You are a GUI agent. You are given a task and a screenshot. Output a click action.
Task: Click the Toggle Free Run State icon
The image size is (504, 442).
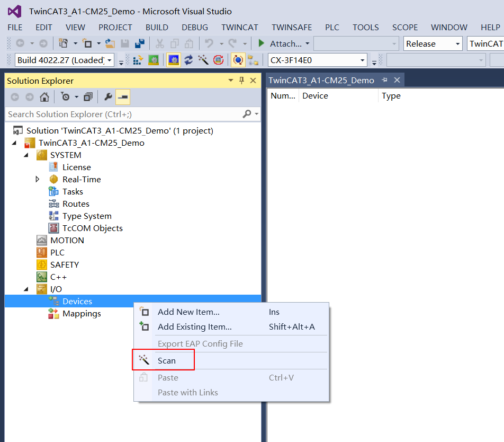pos(218,60)
